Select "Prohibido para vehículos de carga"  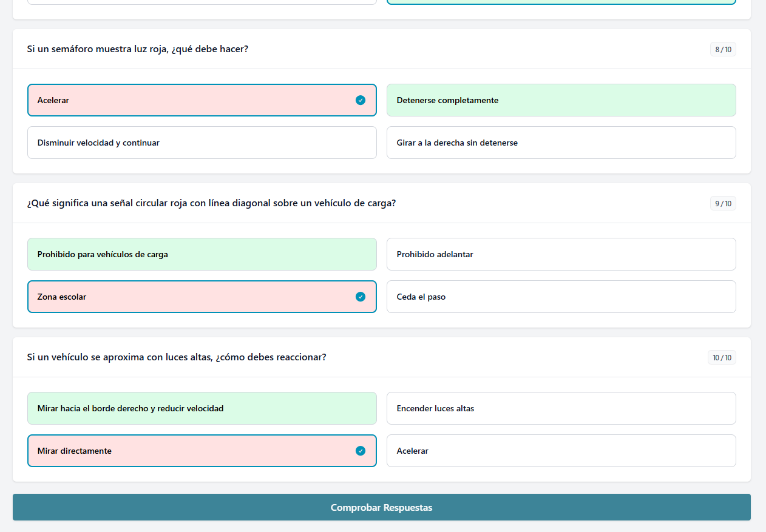tap(202, 254)
